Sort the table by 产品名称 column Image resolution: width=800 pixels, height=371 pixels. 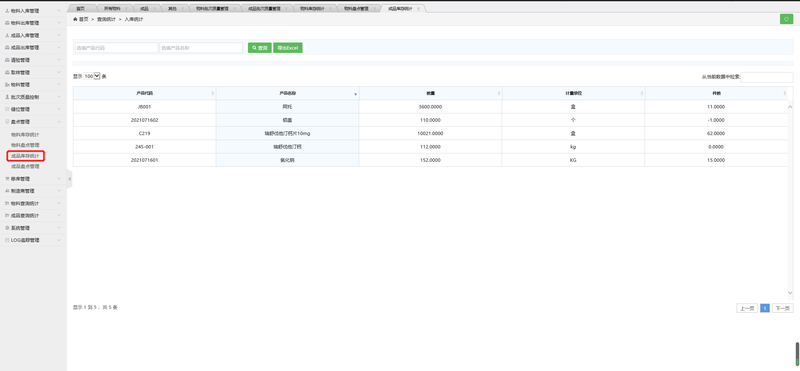pyautogui.click(x=288, y=93)
